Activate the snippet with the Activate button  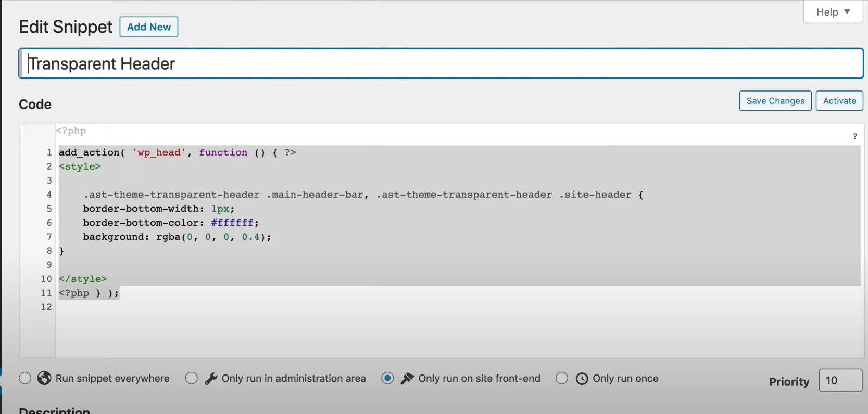coord(839,101)
